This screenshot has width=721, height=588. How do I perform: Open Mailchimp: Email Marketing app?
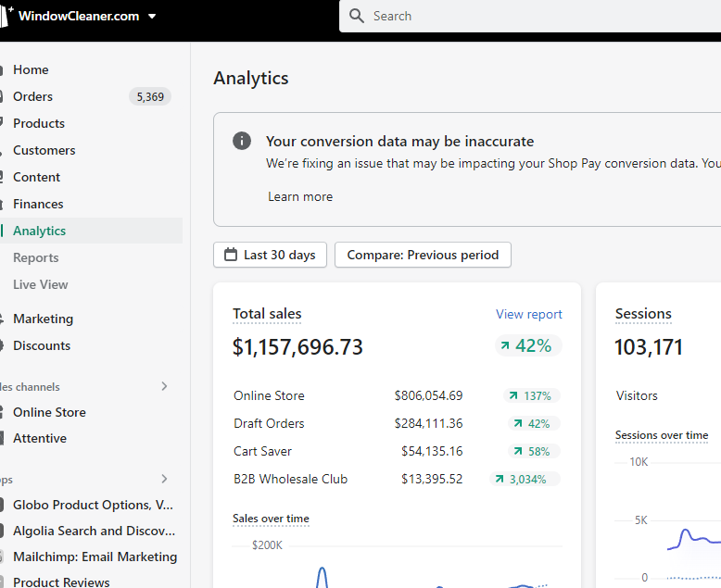[95, 557]
